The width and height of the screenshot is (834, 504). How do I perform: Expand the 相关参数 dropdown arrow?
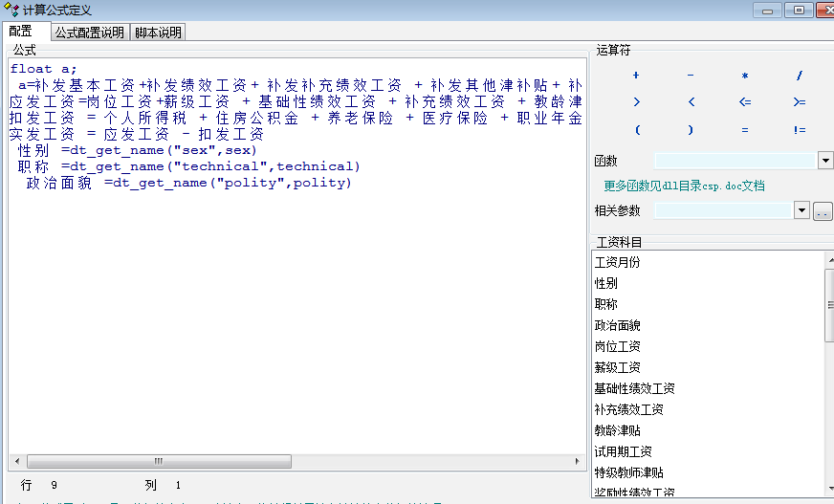[802, 210]
